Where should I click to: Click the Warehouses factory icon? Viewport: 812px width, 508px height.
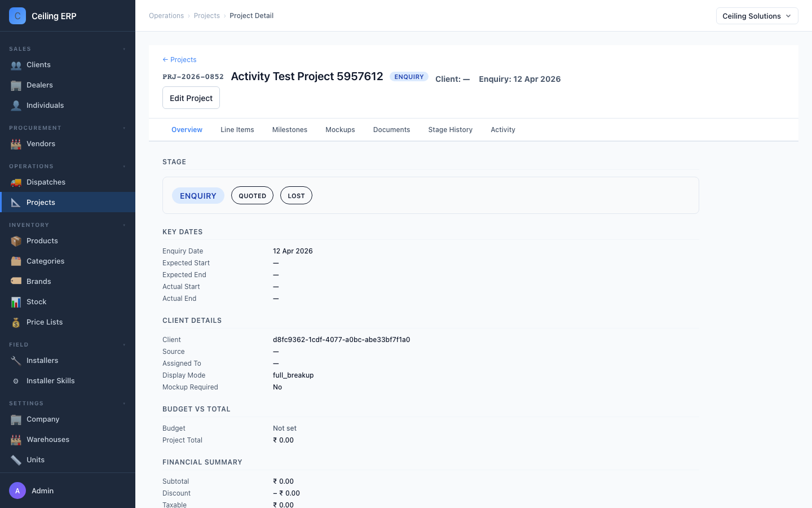click(16, 440)
